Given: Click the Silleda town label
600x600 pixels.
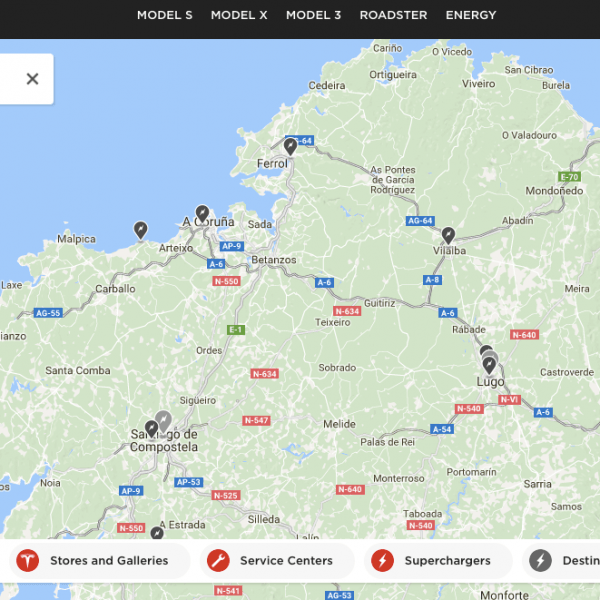Looking at the screenshot, I should click(264, 519).
